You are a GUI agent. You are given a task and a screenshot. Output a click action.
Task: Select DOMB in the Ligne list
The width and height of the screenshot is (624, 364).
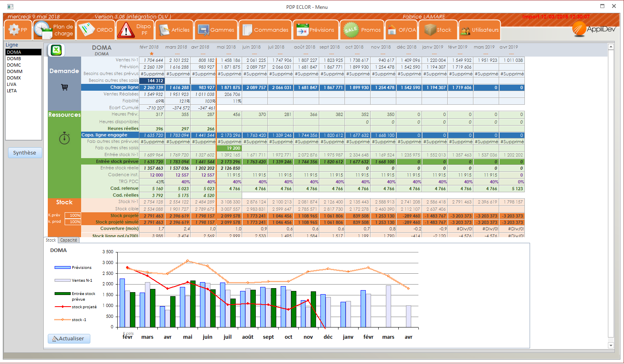tap(14, 59)
